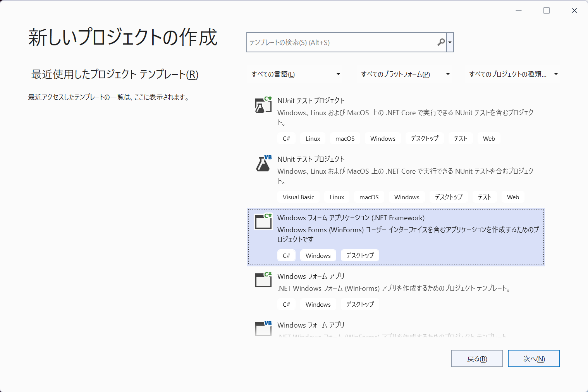Open the すべてのプラットフォーム platform filter
This screenshot has width=588, height=392.
pyautogui.click(x=405, y=74)
